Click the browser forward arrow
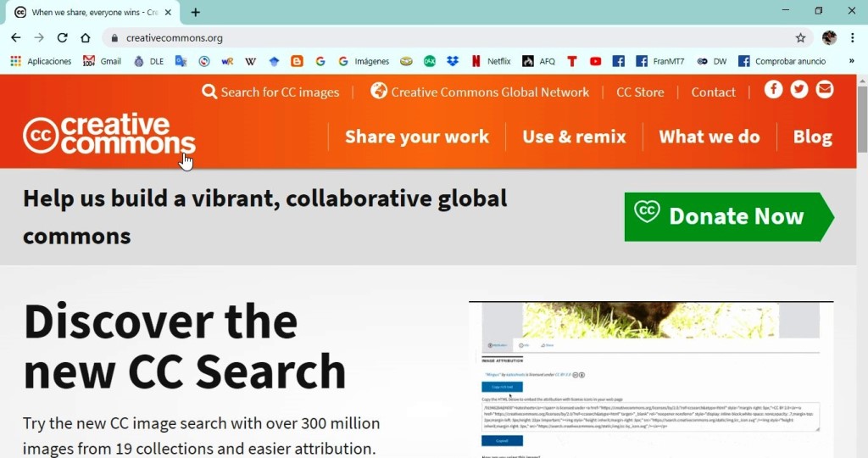 pyautogui.click(x=39, y=37)
